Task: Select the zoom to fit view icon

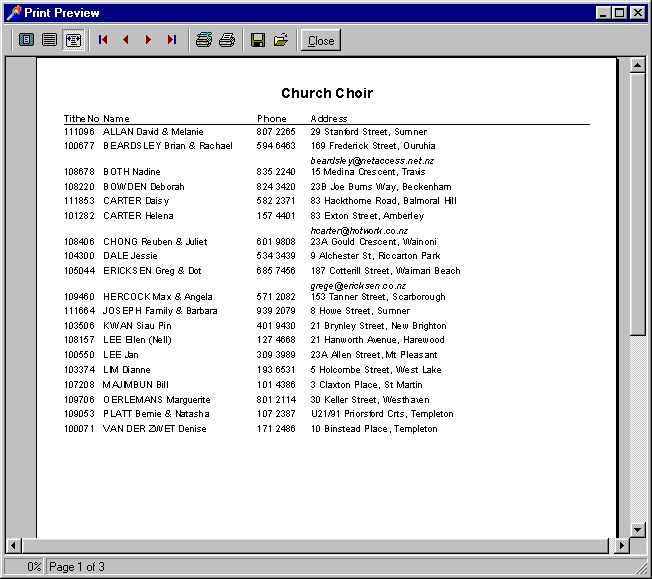Action: (27, 40)
